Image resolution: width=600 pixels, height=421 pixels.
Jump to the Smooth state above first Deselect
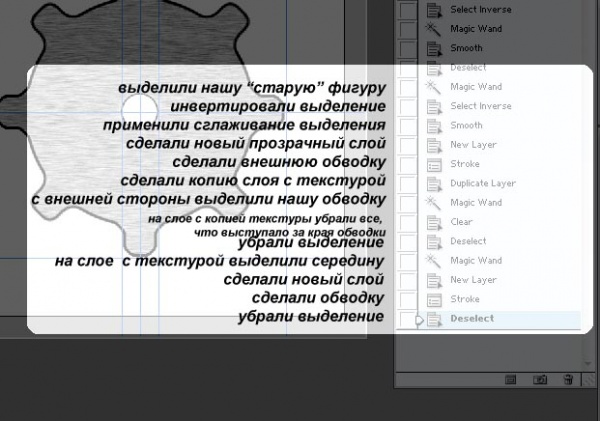pyautogui.click(x=466, y=48)
